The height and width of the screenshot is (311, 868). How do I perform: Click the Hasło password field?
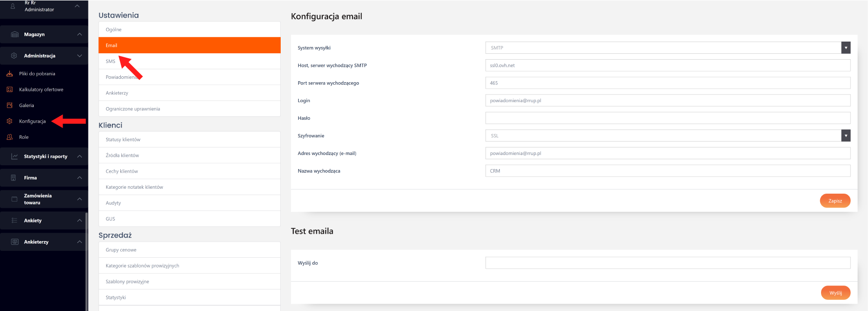668,118
